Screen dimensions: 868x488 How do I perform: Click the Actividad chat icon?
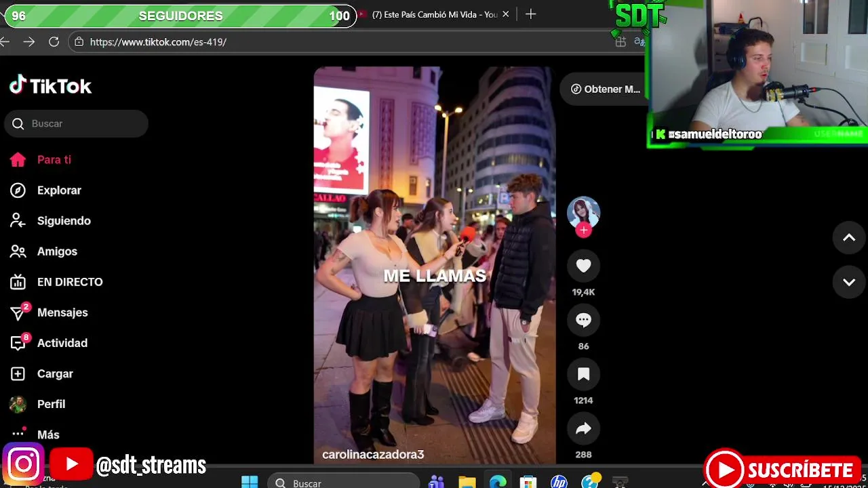[x=18, y=343]
